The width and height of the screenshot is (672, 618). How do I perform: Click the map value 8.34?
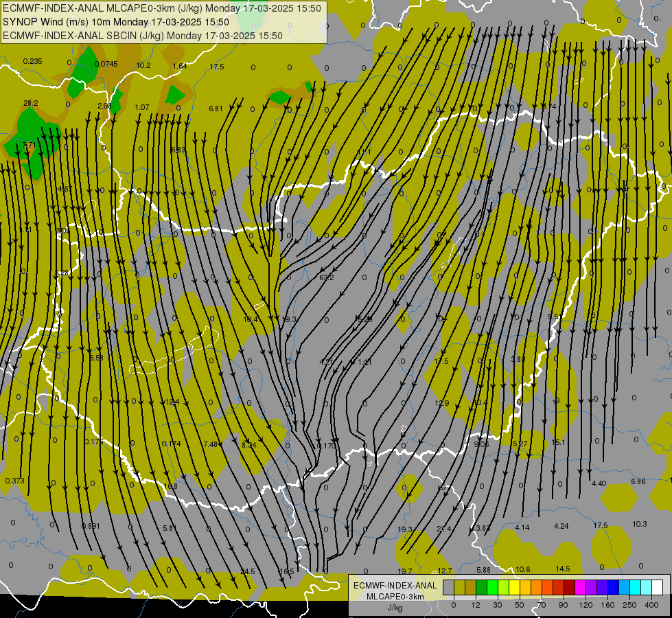point(249,445)
